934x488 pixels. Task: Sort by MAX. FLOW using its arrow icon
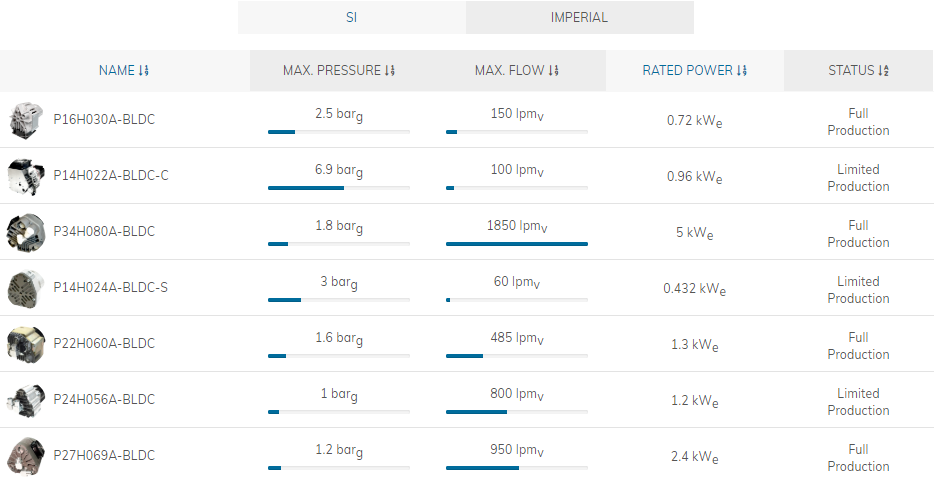pos(553,71)
